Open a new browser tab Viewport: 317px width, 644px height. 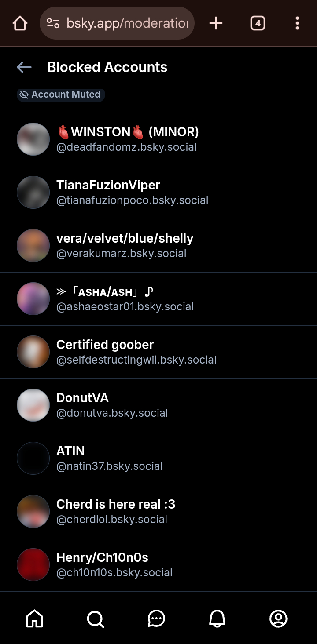coord(216,23)
